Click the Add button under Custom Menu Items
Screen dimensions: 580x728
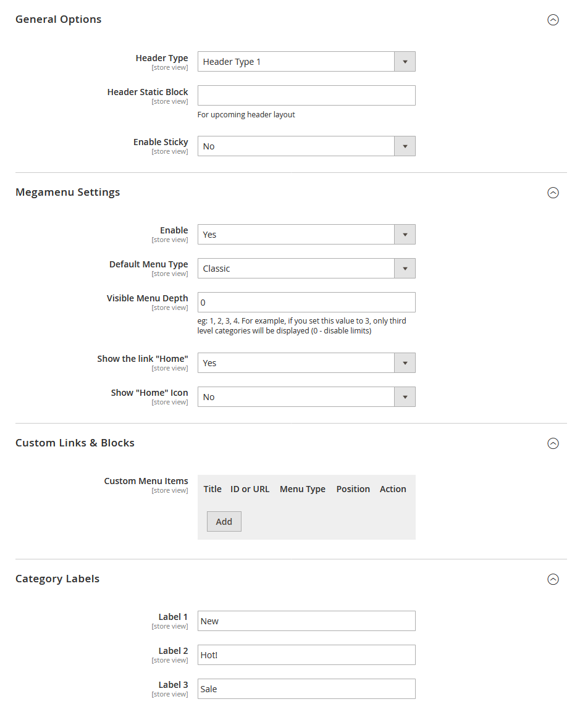[x=224, y=521]
